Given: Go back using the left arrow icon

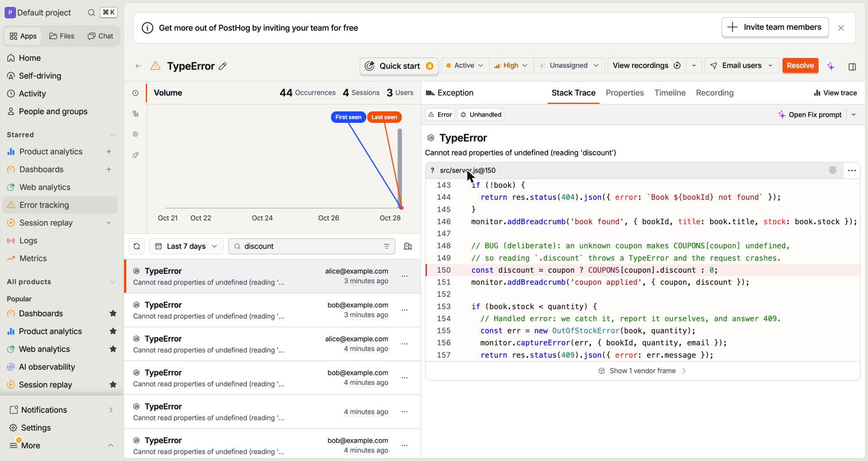Looking at the screenshot, I should pos(138,66).
